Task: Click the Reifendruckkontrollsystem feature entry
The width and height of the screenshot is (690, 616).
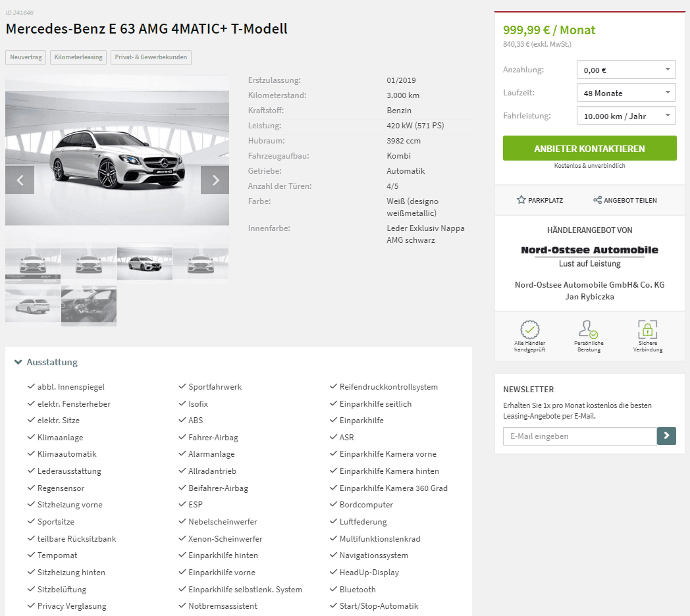Action: [388, 387]
